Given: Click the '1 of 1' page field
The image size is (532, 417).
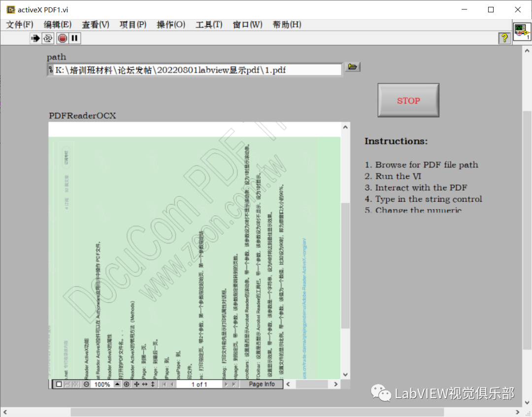Looking at the screenshot, I should (x=199, y=384).
